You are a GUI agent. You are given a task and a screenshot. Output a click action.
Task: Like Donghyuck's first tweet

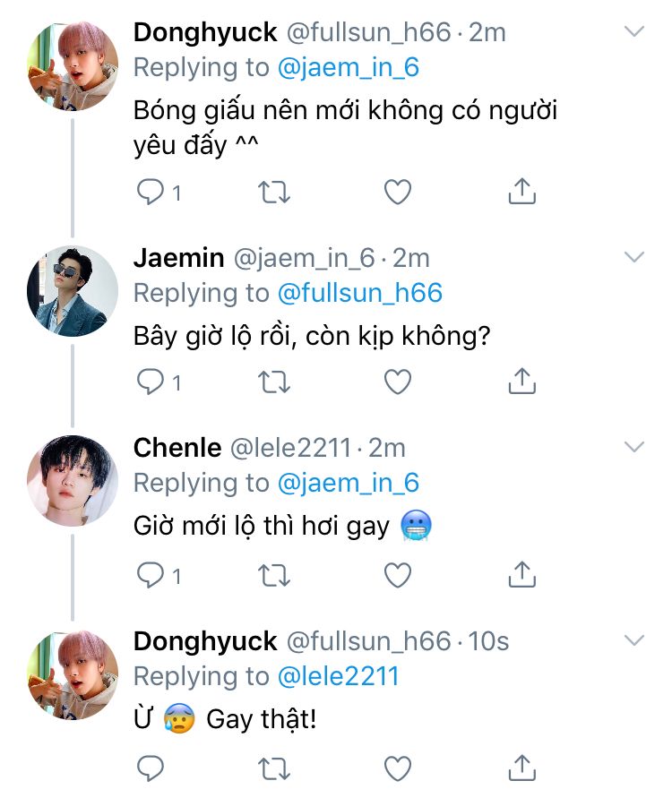(x=397, y=192)
